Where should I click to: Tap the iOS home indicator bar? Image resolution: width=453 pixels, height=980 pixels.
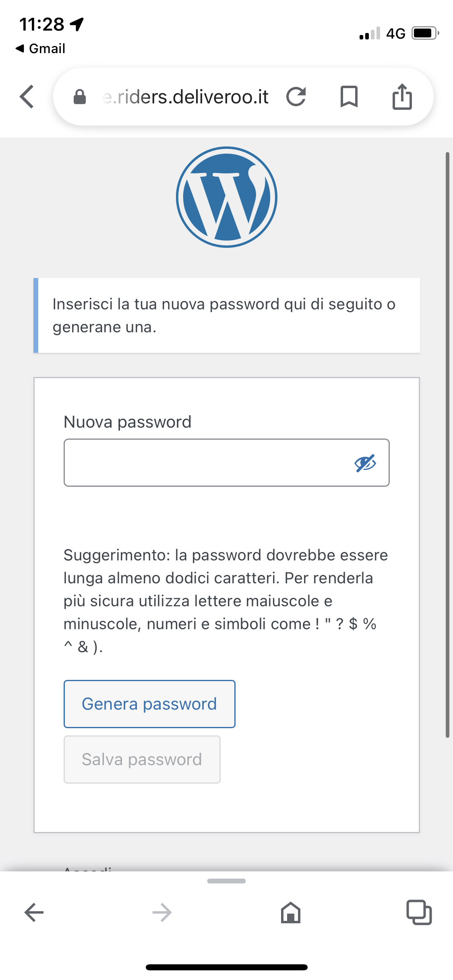(226, 967)
